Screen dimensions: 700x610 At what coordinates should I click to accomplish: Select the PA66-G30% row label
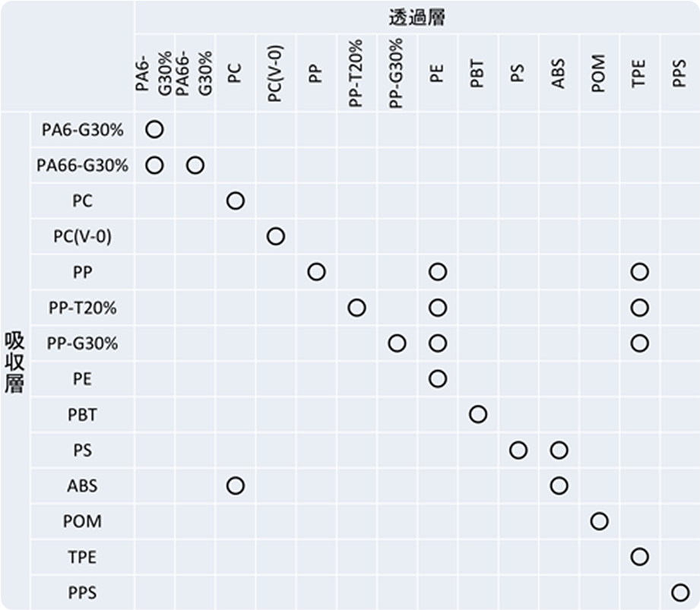coord(83,165)
